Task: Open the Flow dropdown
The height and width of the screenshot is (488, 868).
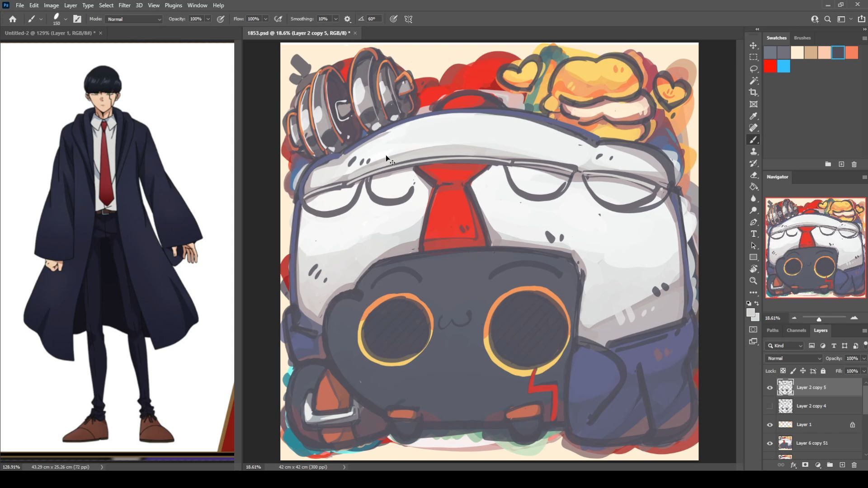Action: point(266,19)
